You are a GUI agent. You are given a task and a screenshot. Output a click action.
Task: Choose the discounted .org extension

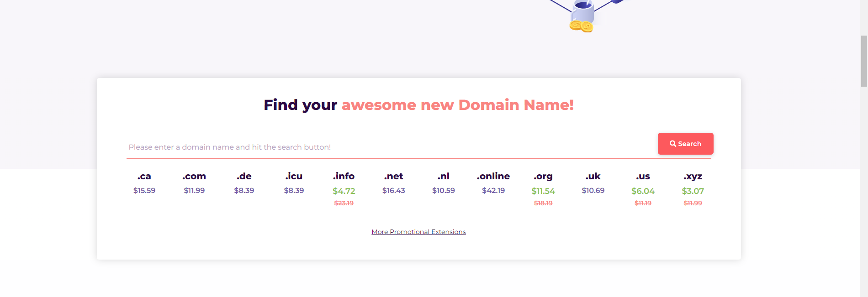pyautogui.click(x=543, y=177)
